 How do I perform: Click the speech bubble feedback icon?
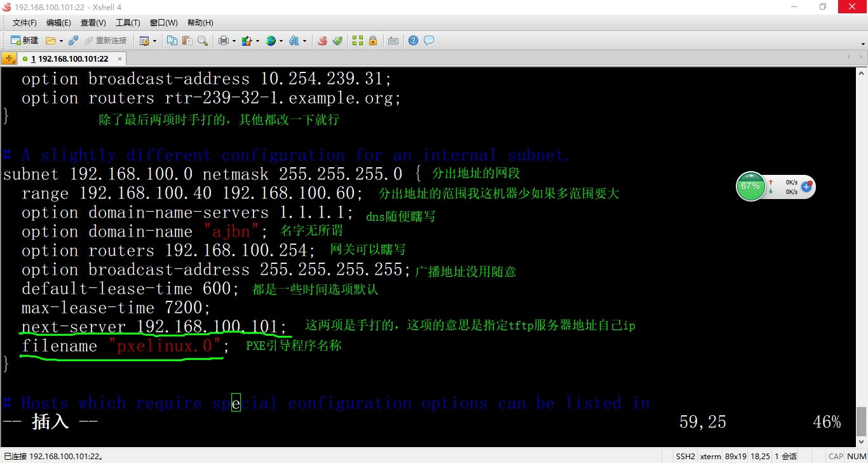[429, 41]
